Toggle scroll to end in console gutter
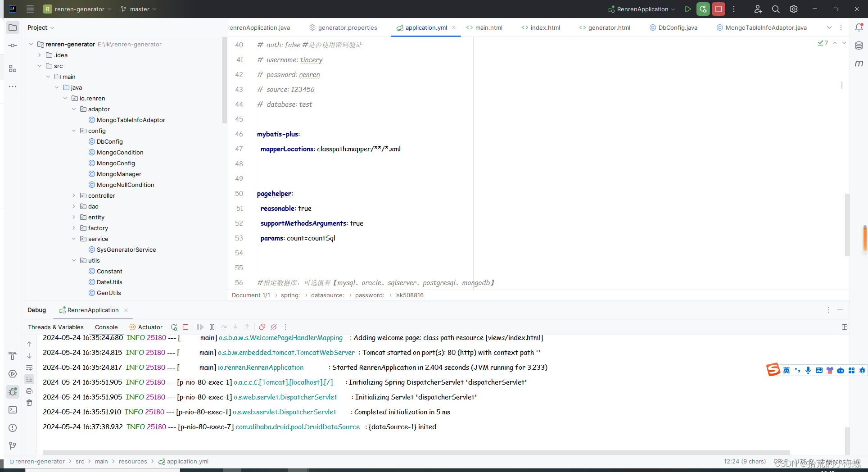Screen dimensions: 868x472 (x=29, y=379)
